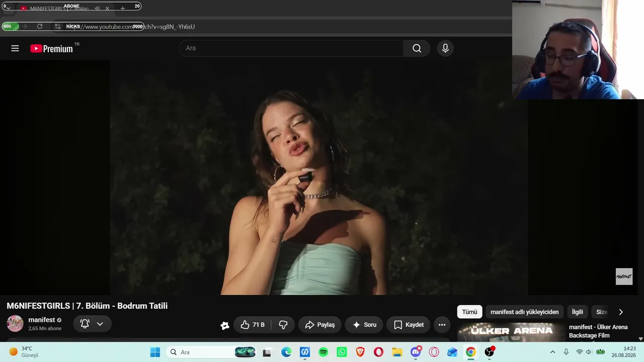Click the system tray microphone icon
Viewport: 644px width, 362px height.
[566, 352]
